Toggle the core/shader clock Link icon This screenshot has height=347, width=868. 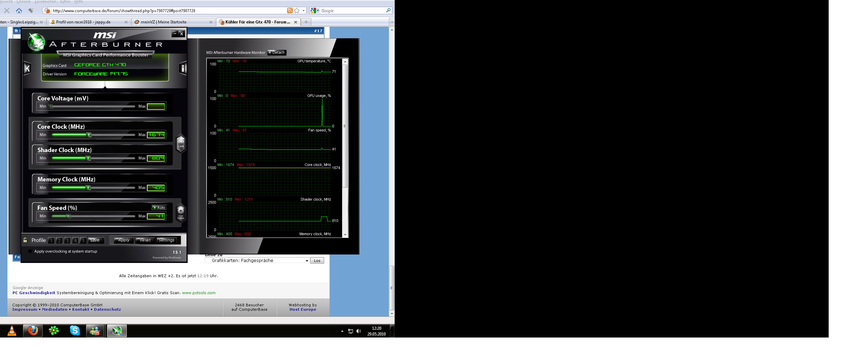pos(181,143)
